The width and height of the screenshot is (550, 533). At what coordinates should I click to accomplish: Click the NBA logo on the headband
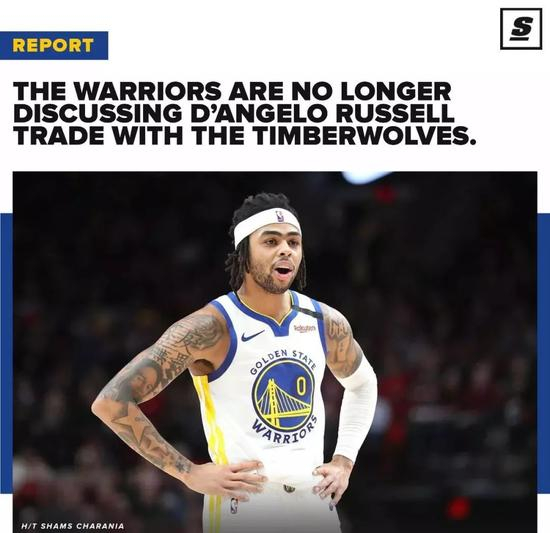[x=280, y=216]
